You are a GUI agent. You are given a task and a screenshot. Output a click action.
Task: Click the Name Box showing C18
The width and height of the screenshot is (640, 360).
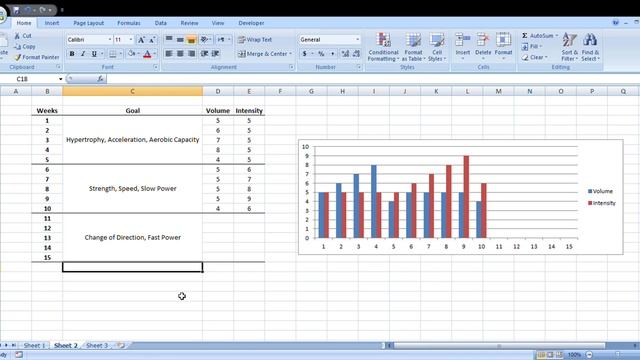[29, 79]
